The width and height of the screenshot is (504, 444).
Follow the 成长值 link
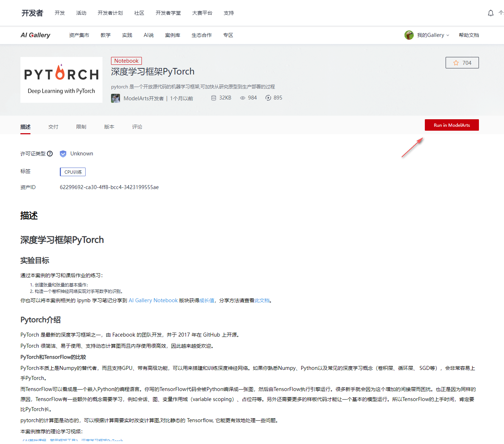coord(207,300)
